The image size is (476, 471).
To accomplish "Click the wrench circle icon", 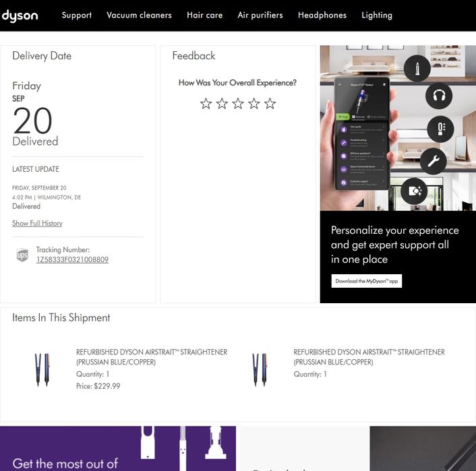I will point(434,161).
